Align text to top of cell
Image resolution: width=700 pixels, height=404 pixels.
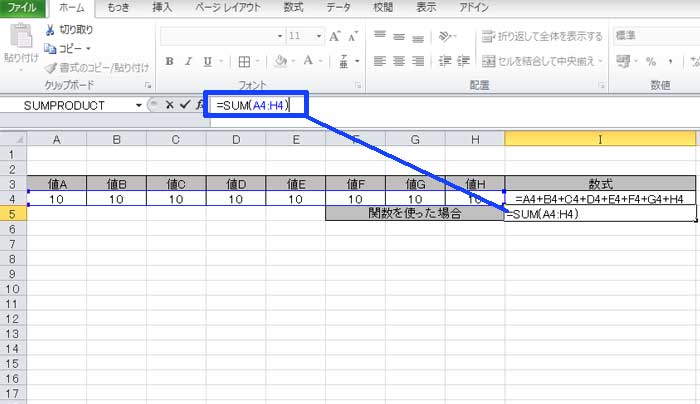tap(380, 35)
